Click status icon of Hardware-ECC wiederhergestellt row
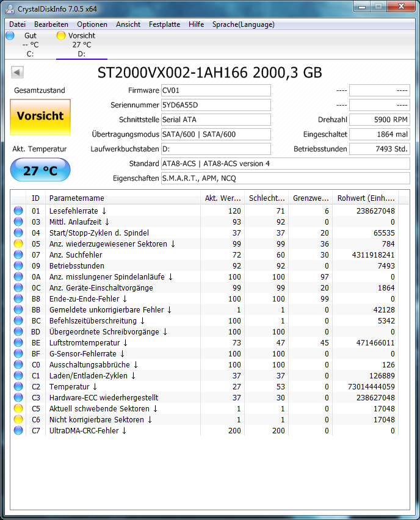The height and width of the screenshot is (520, 420). coord(18,397)
